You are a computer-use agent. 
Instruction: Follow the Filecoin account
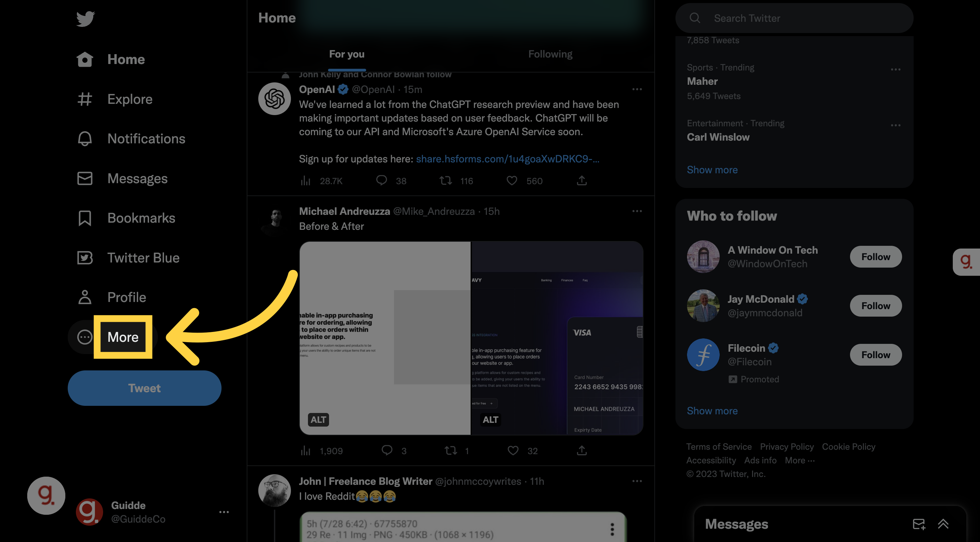pyautogui.click(x=876, y=354)
